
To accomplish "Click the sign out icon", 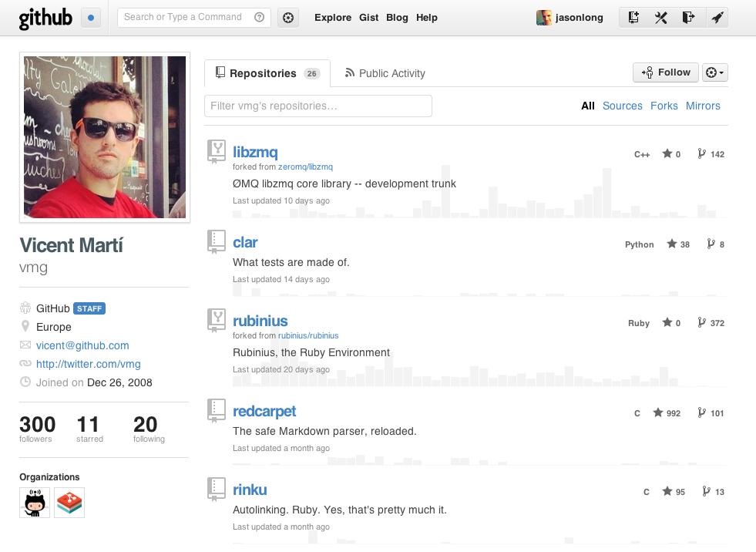I will tap(688, 18).
